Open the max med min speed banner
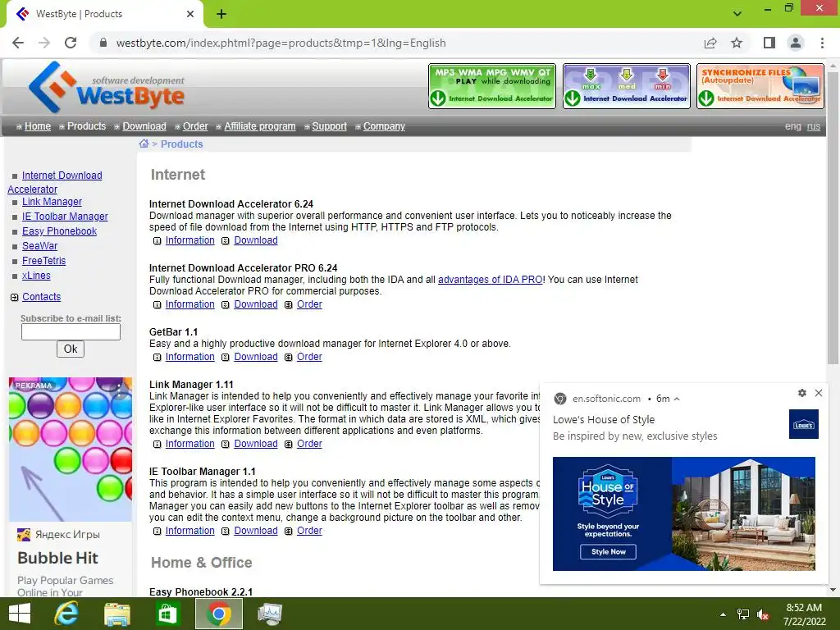 (626, 85)
